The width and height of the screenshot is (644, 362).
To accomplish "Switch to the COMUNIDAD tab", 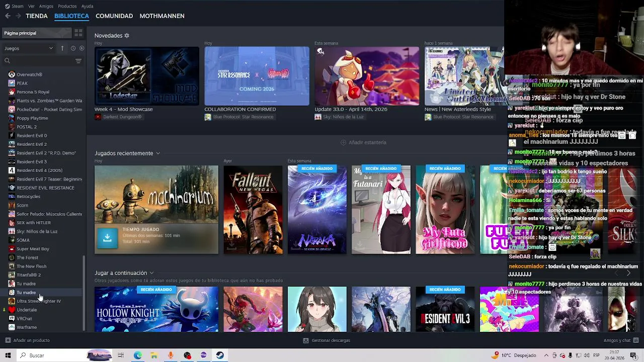I will click(114, 16).
